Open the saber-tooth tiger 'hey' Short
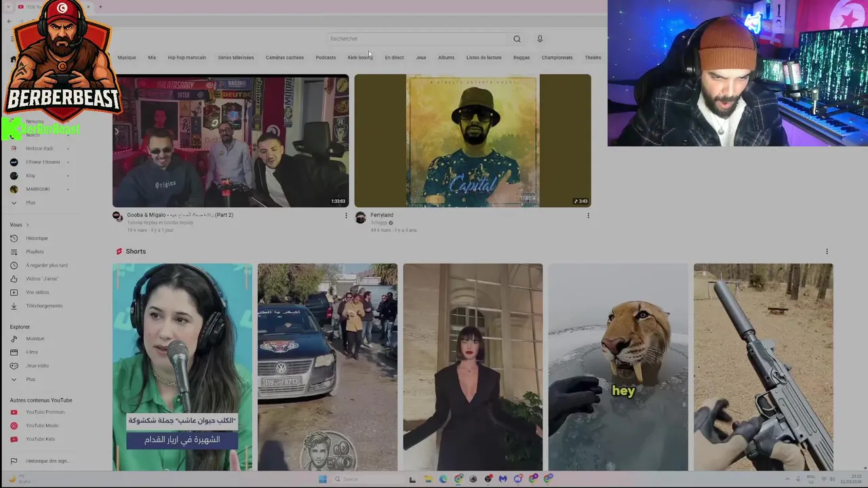Screen dimensions: 868x488 pos(618,367)
